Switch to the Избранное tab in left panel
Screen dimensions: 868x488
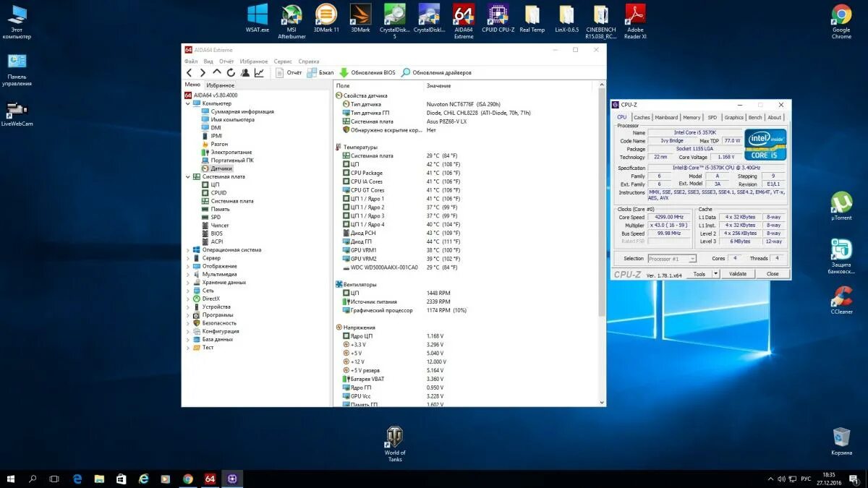coord(220,85)
